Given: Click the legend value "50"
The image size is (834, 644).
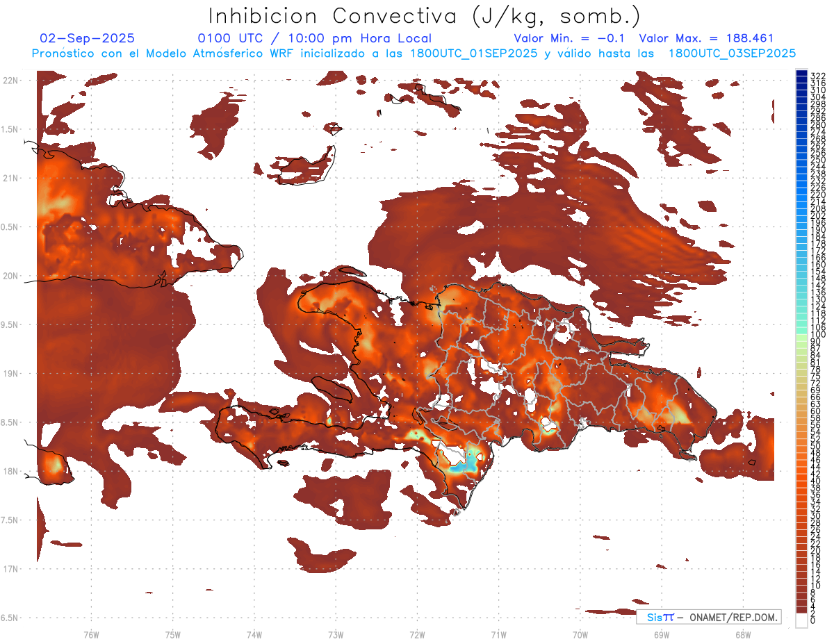Looking at the screenshot, I should [815, 446].
